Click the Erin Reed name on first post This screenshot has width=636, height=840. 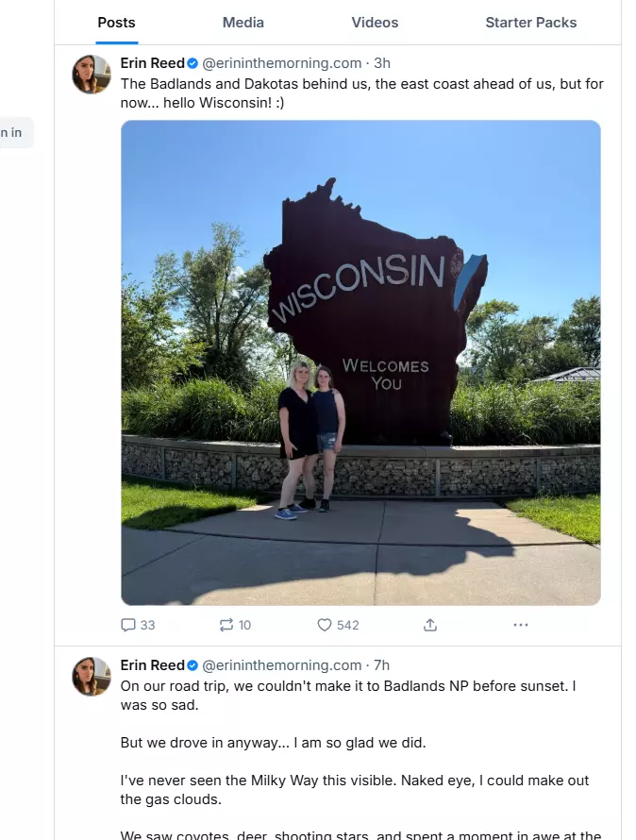coord(152,63)
